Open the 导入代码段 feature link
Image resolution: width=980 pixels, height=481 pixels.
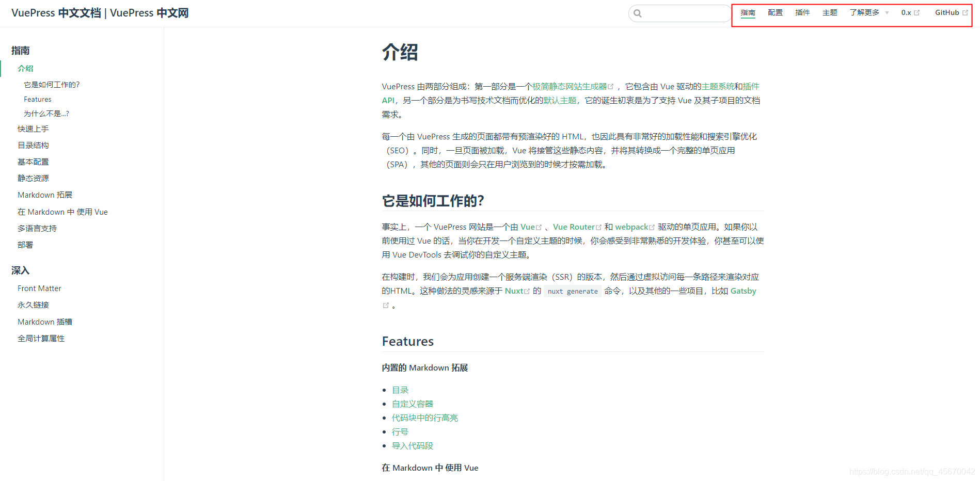tap(413, 446)
